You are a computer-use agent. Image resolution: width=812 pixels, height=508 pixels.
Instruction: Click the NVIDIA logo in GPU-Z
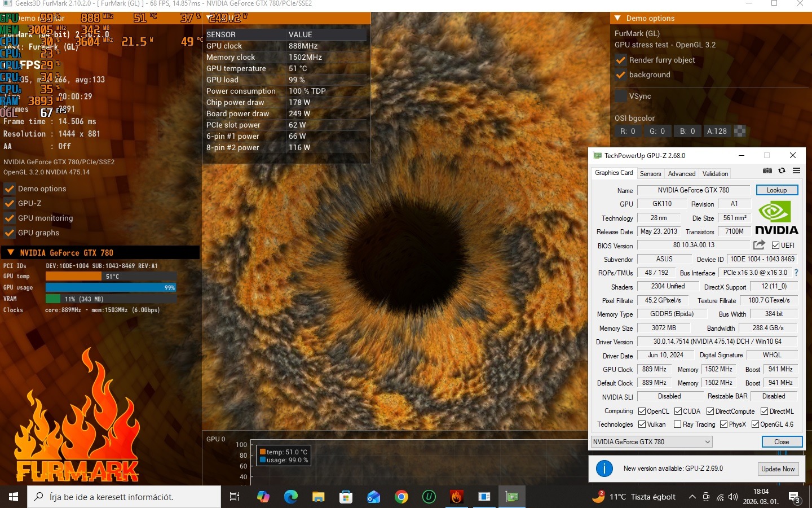(x=776, y=218)
